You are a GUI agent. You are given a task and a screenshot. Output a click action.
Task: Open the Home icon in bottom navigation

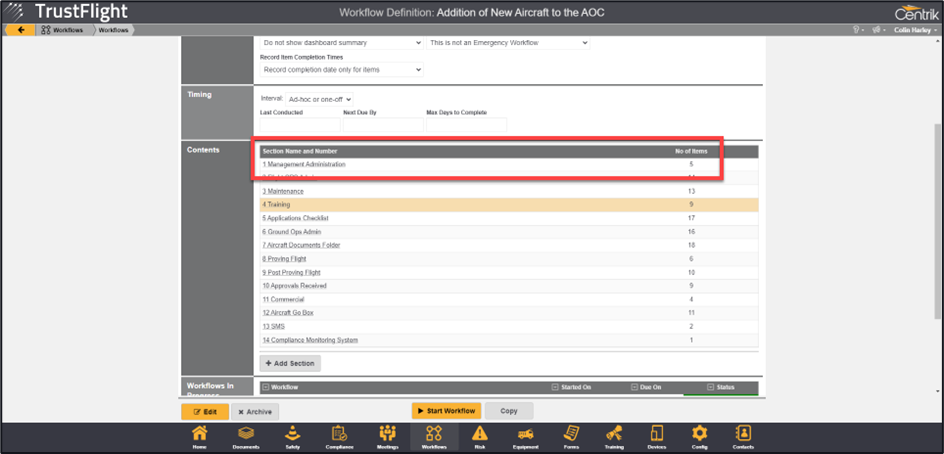[x=200, y=436]
